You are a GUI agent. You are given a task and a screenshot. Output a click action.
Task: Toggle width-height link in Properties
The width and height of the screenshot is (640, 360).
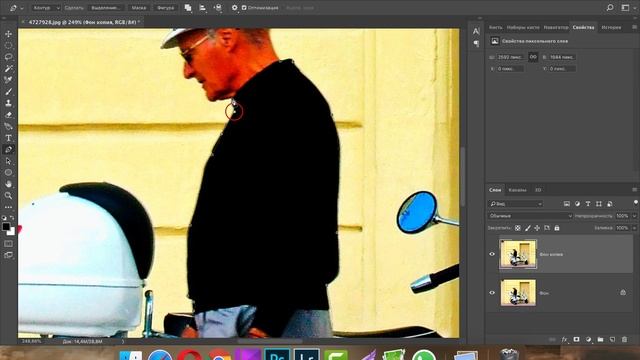[533, 57]
